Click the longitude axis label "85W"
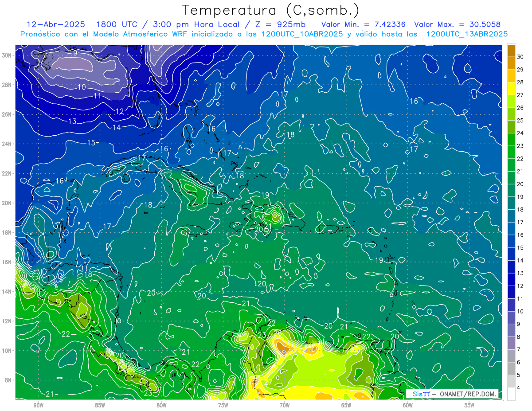 coord(100,405)
